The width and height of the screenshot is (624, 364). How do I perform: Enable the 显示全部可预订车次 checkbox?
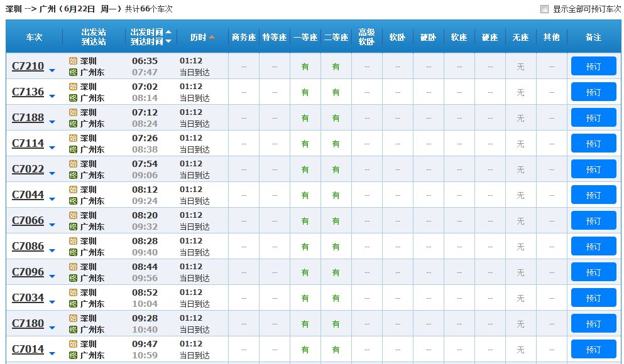tap(544, 8)
